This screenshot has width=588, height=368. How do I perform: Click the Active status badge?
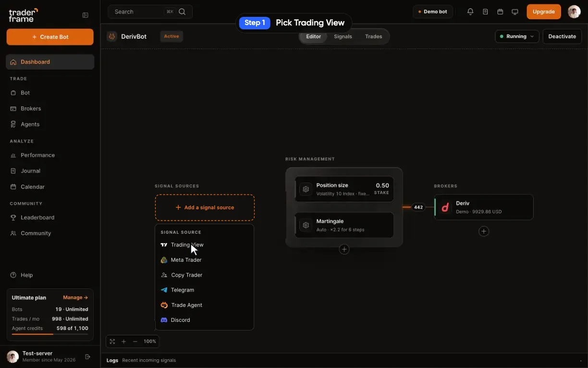coord(171,37)
